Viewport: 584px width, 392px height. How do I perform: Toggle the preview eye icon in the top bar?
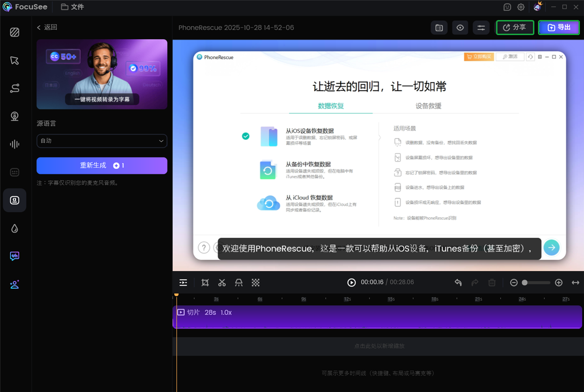pyautogui.click(x=460, y=27)
